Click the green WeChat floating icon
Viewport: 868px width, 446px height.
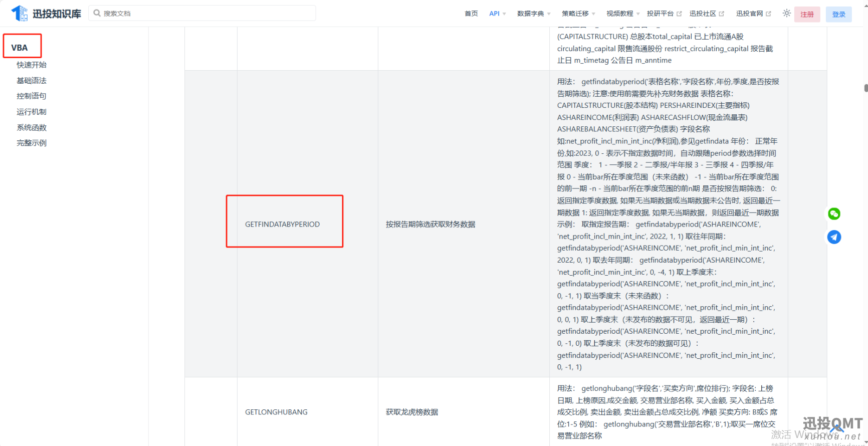[x=834, y=214]
